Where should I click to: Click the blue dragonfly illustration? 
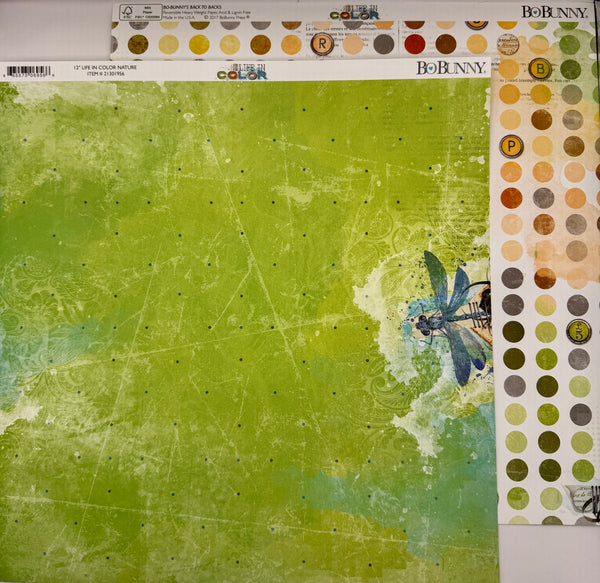450,317
